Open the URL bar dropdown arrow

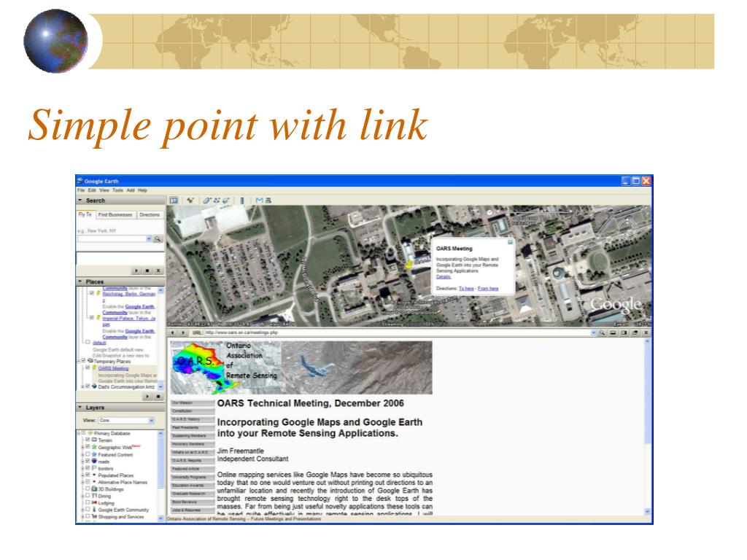point(594,332)
